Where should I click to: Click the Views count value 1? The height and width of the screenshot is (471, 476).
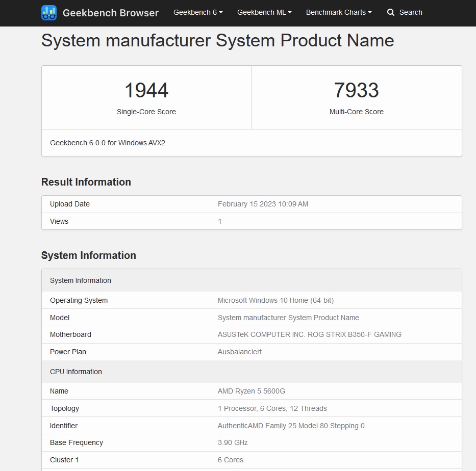pos(220,221)
